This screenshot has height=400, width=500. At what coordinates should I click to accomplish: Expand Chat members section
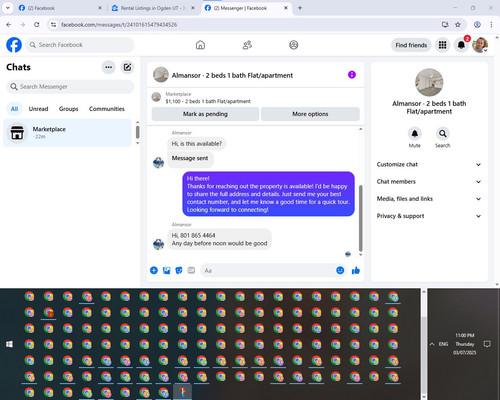click(429, 182)
